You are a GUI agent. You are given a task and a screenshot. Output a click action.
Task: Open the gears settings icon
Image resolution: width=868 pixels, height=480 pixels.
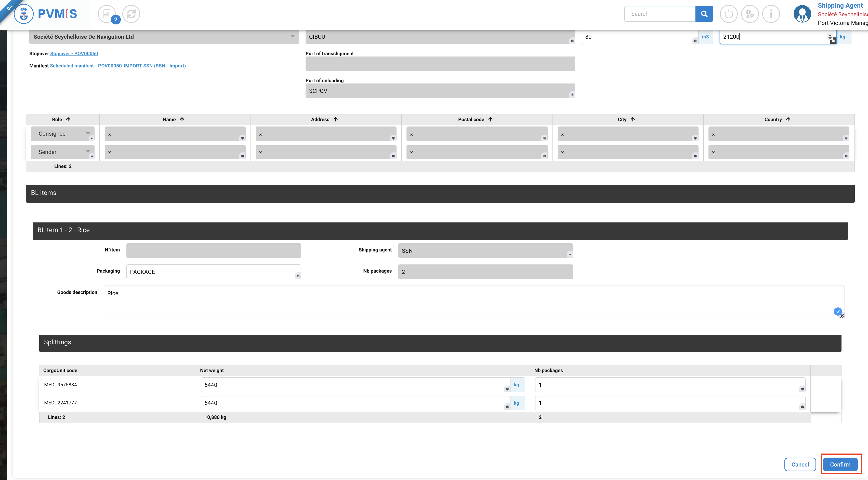750,14
